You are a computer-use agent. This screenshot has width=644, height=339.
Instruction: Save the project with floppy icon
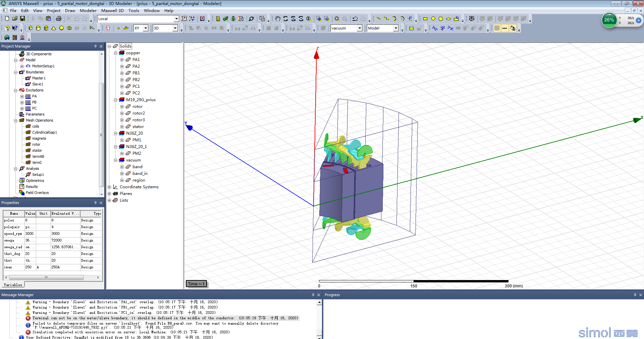[x=22, y=19]
